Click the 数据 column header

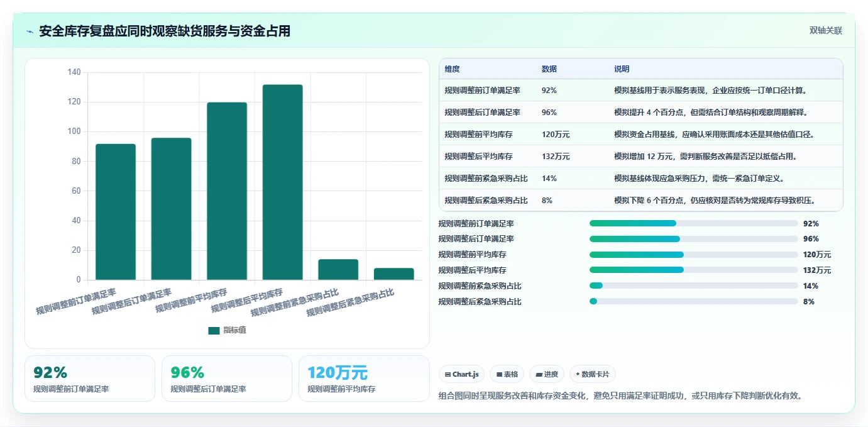coord(549,69)
